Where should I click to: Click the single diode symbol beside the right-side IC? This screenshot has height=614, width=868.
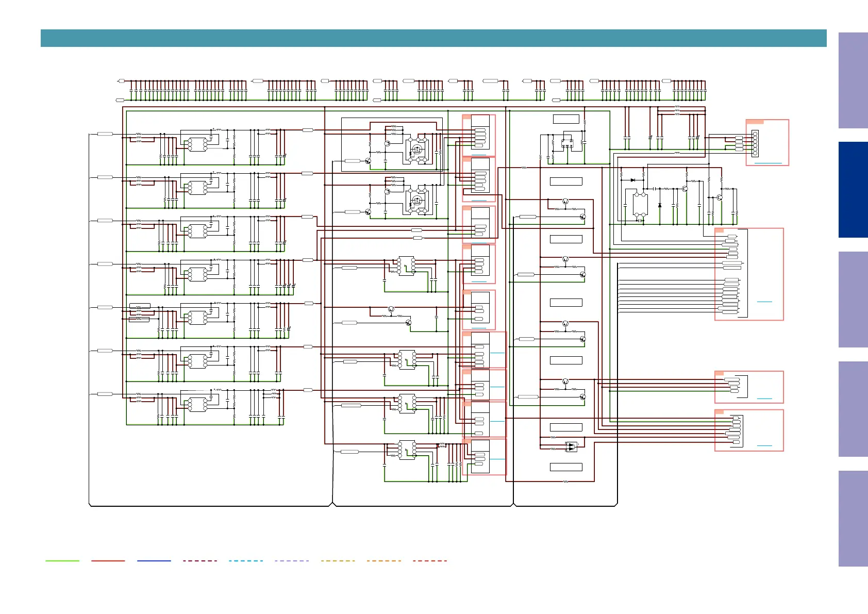coord(660,205)
